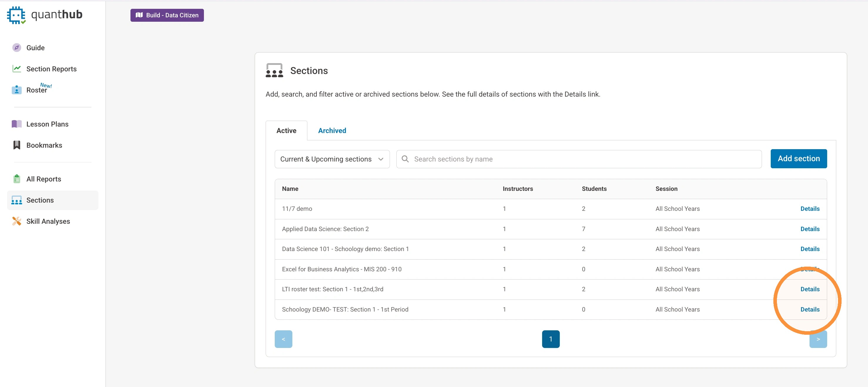Open Details for Applied Data Science: Section 2
The height and width of the screenshot is (387, 868).
point(810,229)
